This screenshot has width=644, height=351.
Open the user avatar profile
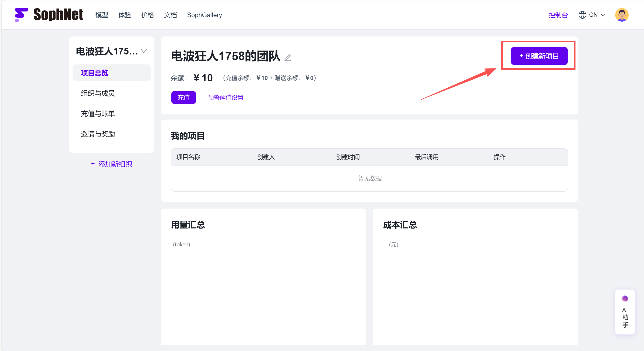622,15
